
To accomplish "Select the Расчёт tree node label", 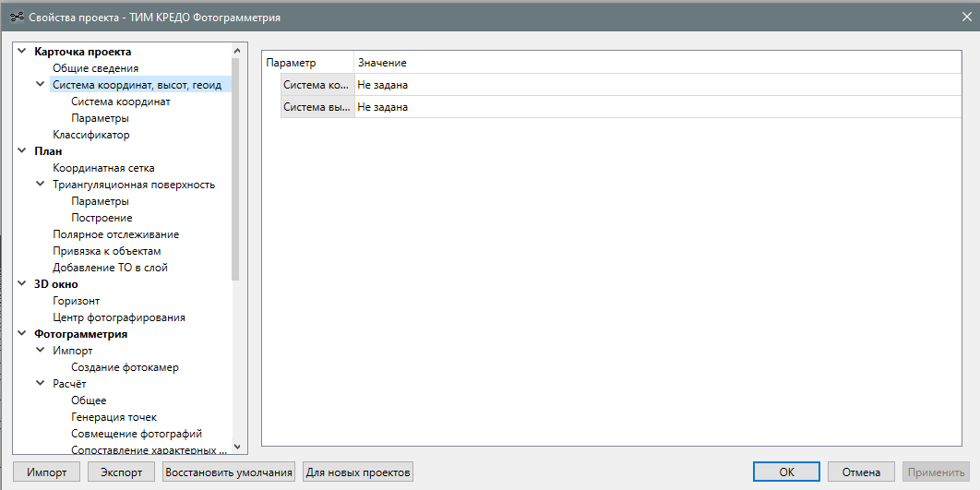I will [69, 384].
